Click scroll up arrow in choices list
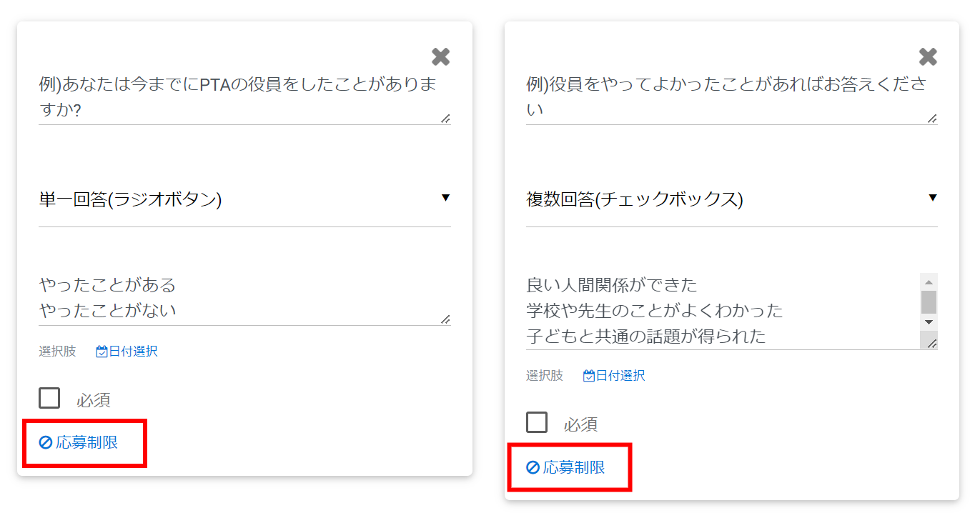The image size is (980, 523). click(929, 281)
